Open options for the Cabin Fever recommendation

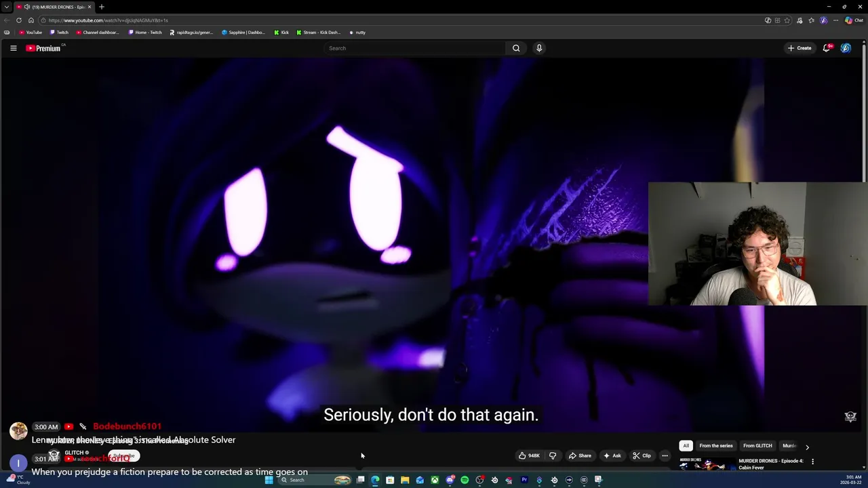[812, 462]
